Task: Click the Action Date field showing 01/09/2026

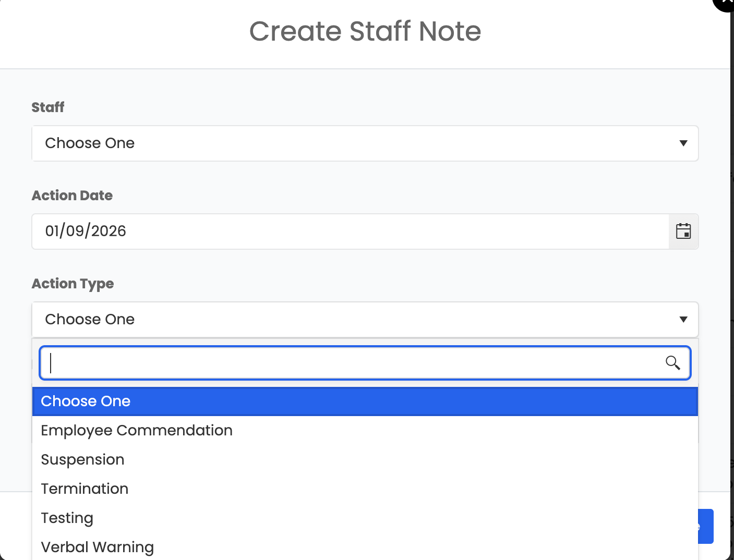Action: click(x=350, y=232)
